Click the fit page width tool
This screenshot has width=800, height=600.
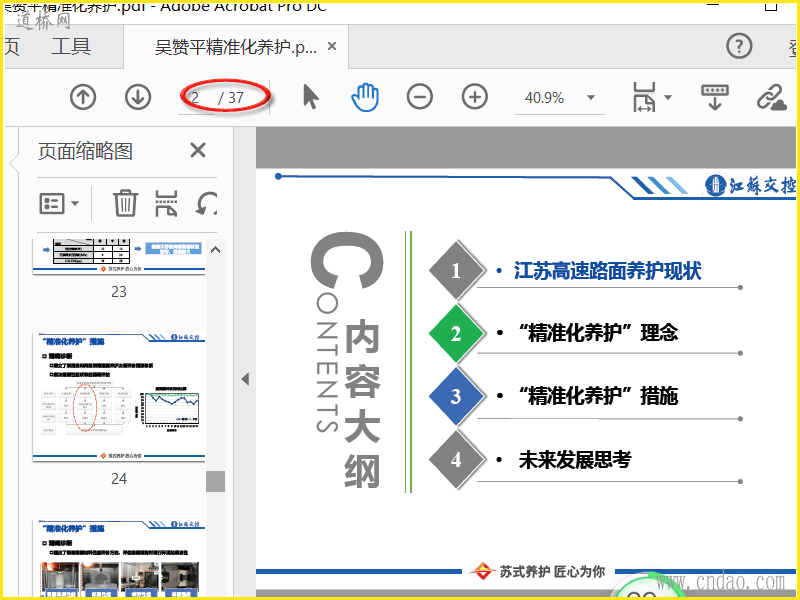click(x=644, y=97)
